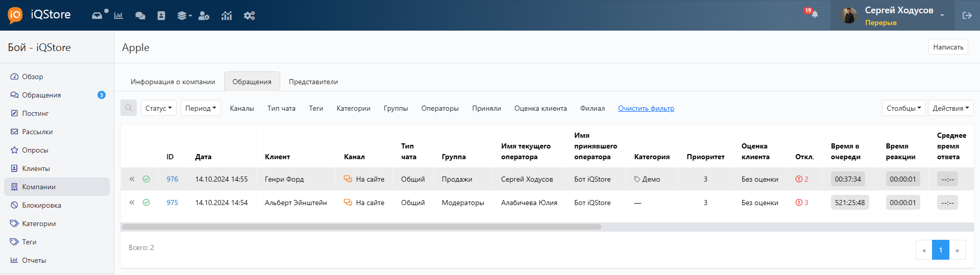Click warning indicator 3 in row 975

[802, 203]
